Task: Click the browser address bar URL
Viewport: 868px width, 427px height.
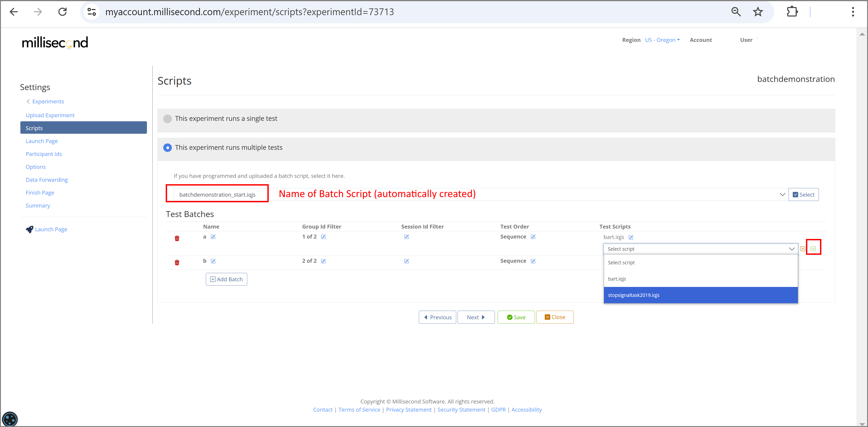Action: click(x=249, y=12)
